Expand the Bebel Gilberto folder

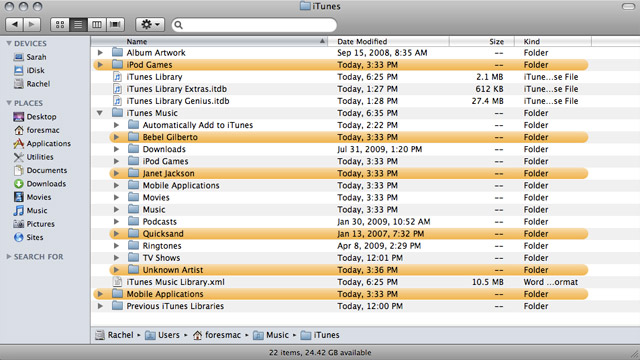coord(116,137)
